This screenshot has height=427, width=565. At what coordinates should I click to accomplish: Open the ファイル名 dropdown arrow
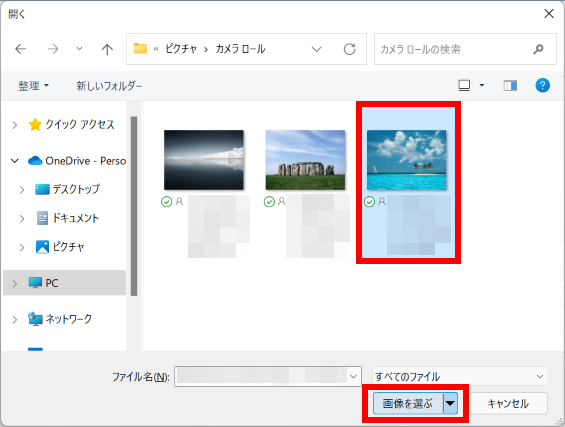353,377
